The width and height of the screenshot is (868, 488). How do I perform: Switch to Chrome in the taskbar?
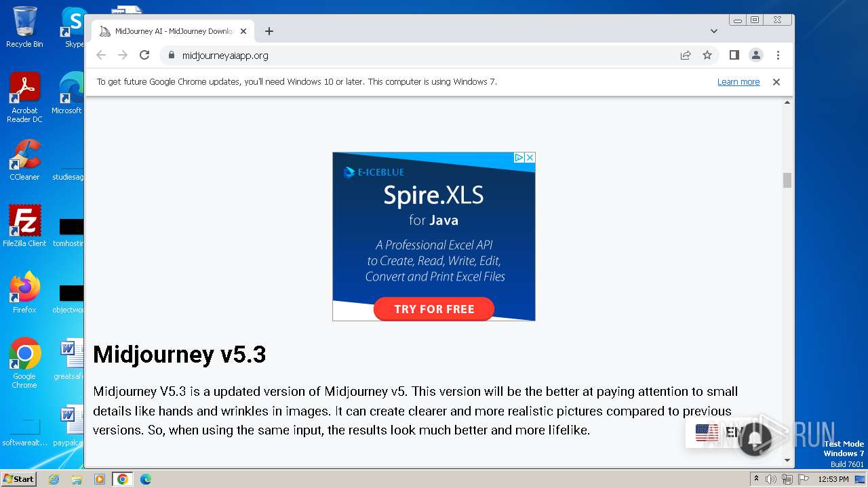point(123,479)
